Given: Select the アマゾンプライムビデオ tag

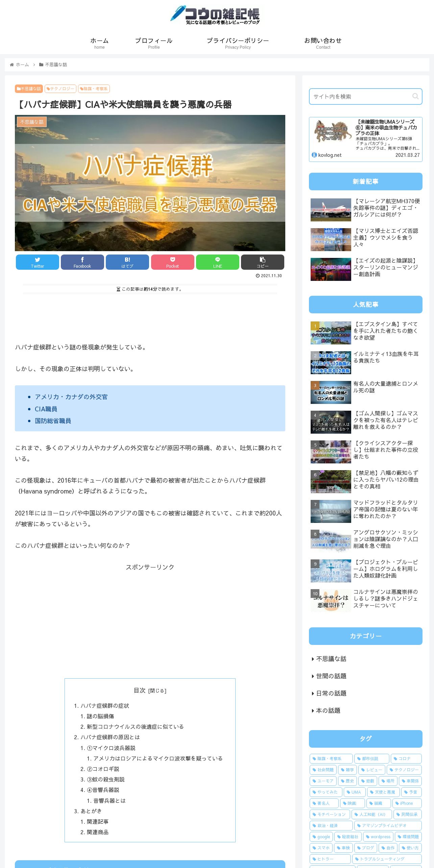Looking at the screenshot, I should click(x=388, y=825).
